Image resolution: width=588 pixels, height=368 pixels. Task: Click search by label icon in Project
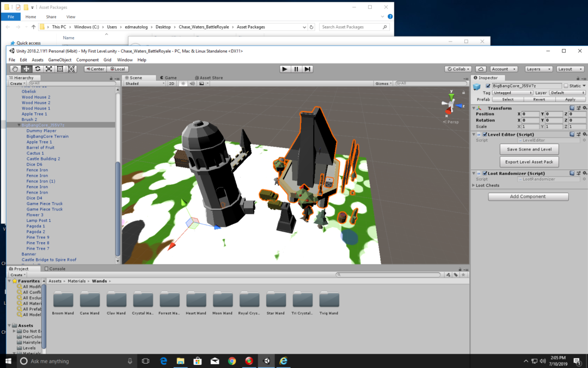(x=456, y=275)
